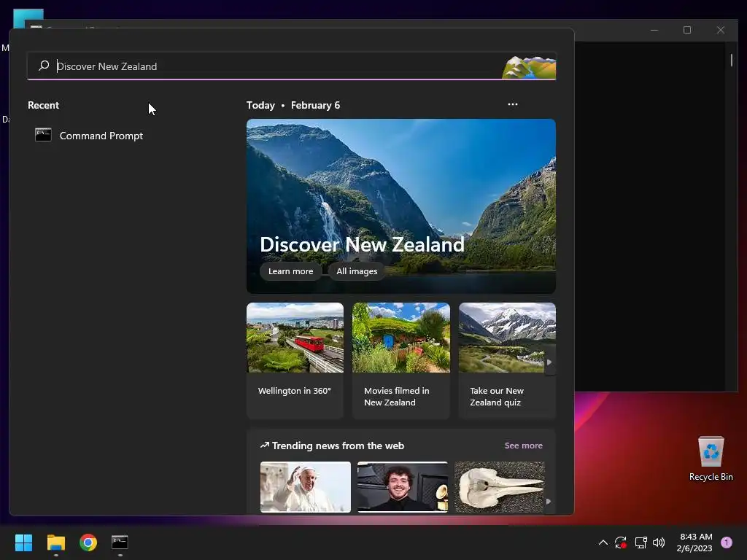Open the volume speaker tray icon

659,542
